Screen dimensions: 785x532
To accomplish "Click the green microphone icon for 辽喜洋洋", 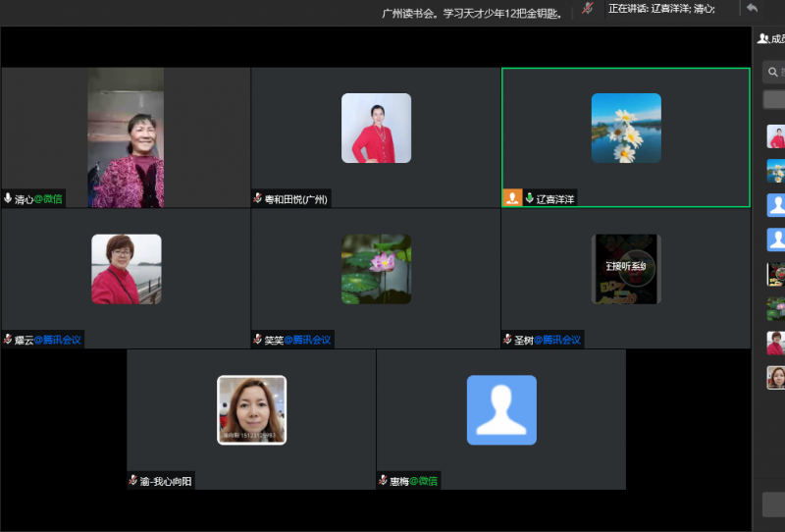I will point(530,198).
